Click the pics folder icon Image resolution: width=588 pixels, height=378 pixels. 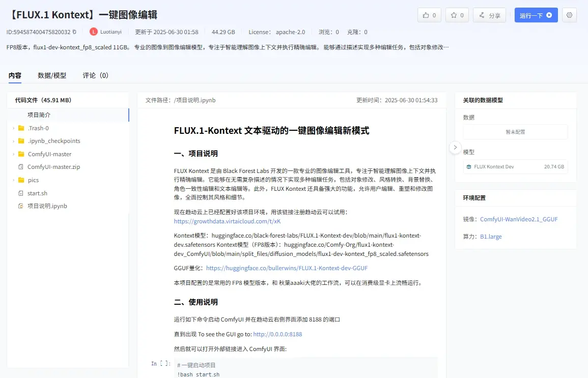[21, 180]
